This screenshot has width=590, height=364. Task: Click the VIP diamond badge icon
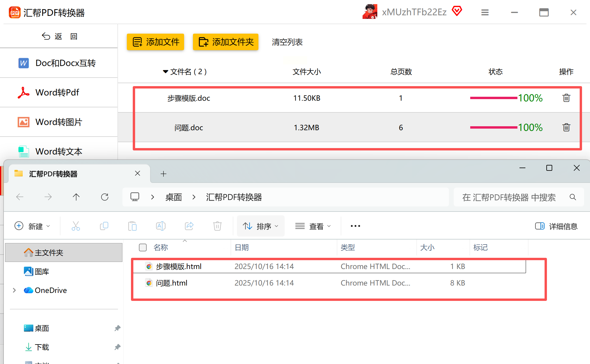point(457,11)
